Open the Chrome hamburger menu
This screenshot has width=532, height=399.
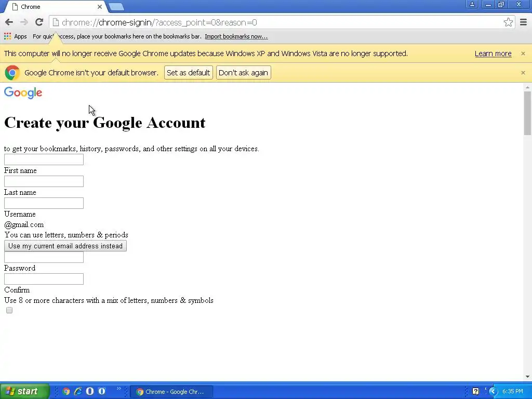(x=524, y=22)
